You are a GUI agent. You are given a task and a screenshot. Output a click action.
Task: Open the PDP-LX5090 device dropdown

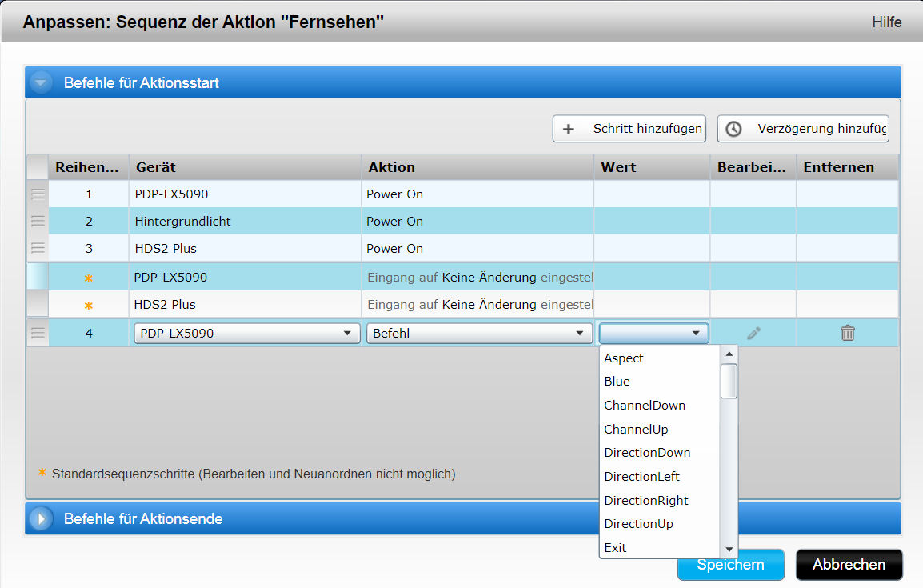246,334
